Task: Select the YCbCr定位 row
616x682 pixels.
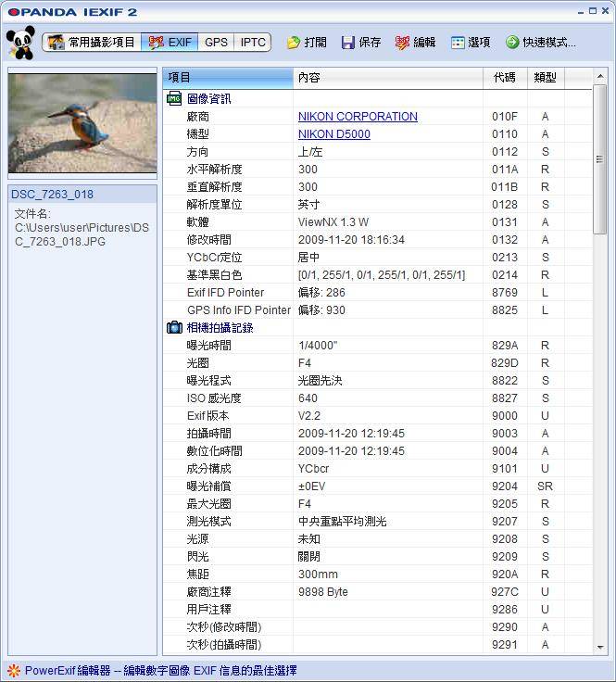Action: 378,257
